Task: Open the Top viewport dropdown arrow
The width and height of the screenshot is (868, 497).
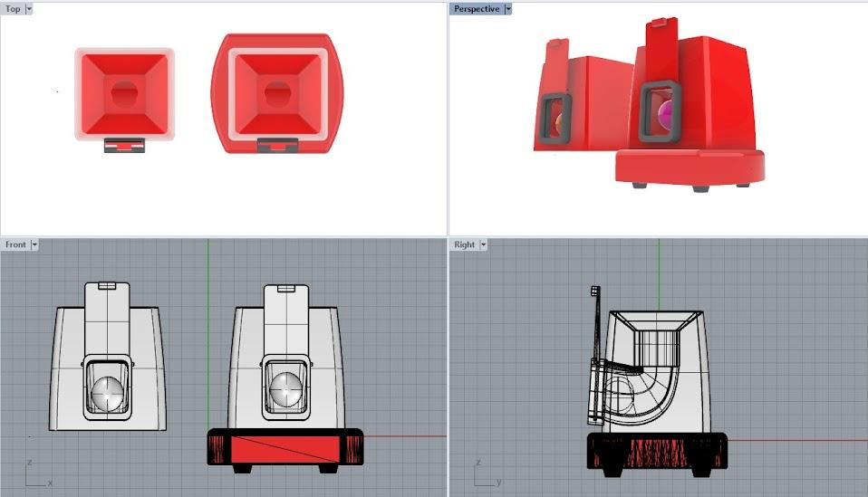Action: 29,9
